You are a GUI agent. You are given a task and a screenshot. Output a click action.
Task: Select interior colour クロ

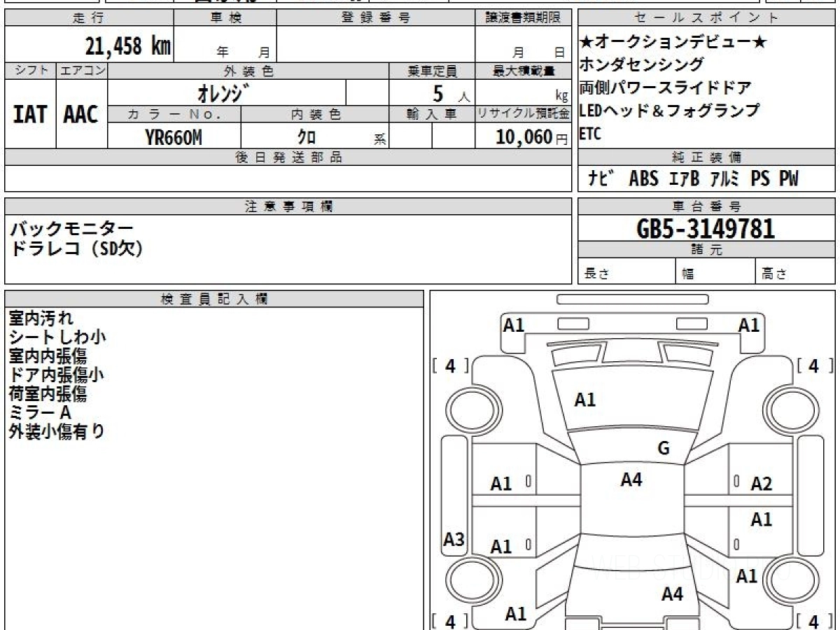306,138
